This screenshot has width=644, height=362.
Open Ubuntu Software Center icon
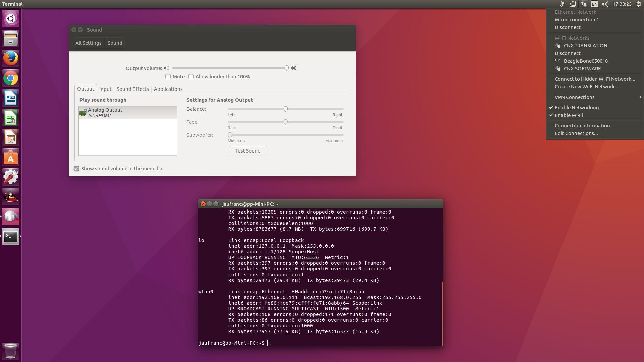[x=11, y=158]
